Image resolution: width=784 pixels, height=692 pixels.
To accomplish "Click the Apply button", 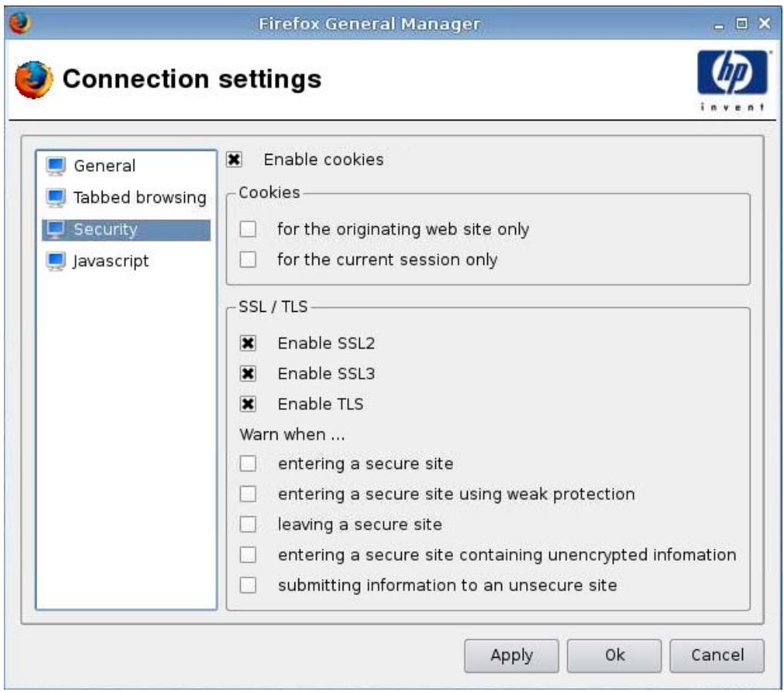I will [x=511, y=655].
